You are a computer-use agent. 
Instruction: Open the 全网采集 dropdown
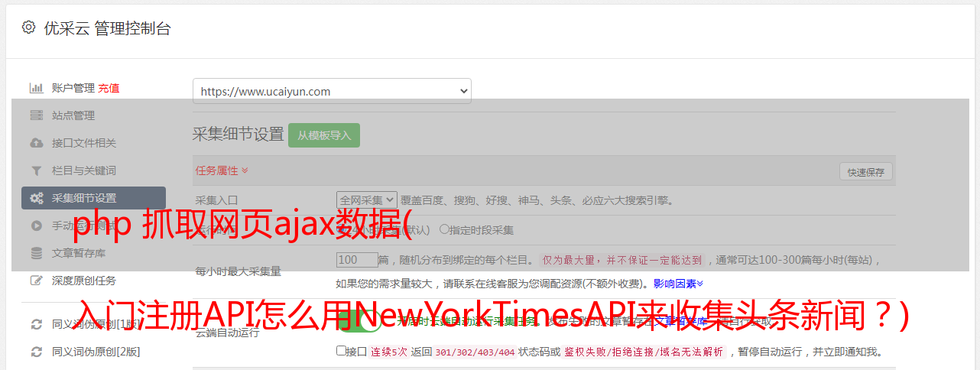click(x=367, y=200)
